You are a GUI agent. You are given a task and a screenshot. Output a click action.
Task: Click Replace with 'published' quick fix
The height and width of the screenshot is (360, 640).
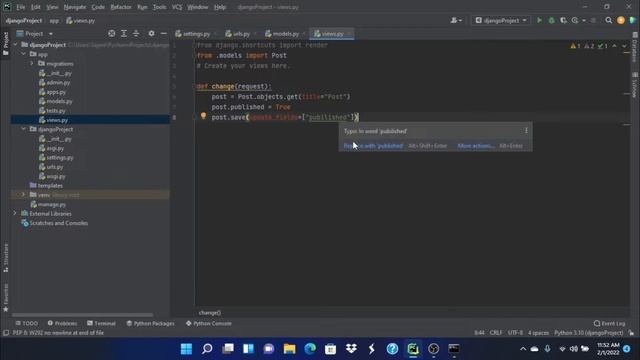click(x=373, y=146)
